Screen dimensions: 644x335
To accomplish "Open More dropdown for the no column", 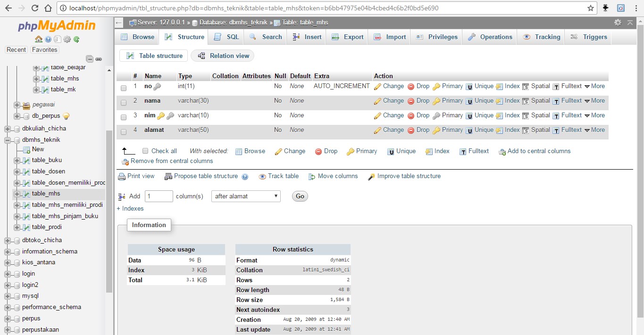I will click(x=594, y=86).
